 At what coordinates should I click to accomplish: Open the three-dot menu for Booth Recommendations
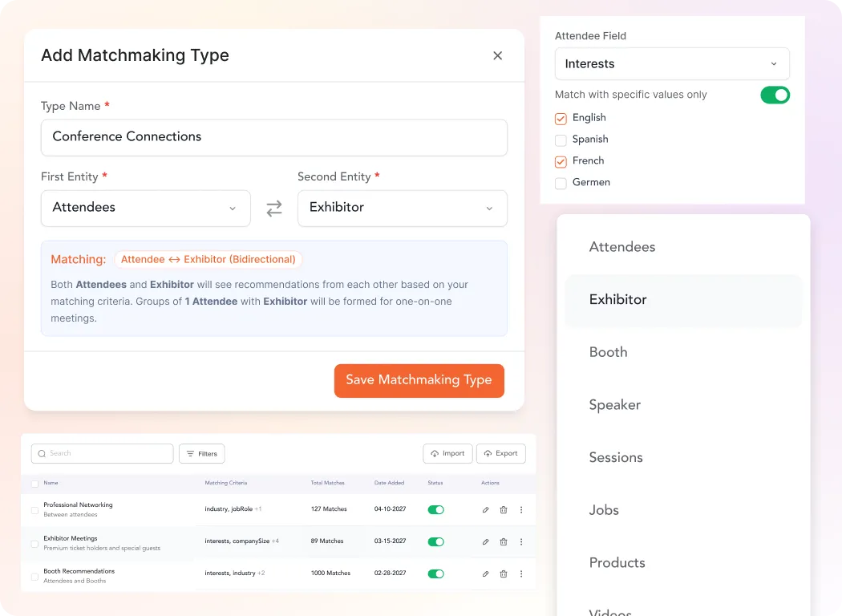[x=522, y=573]
